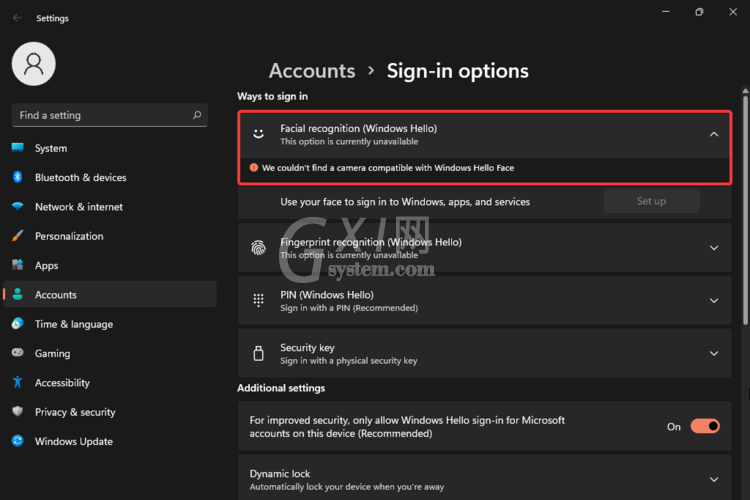
Task: Click the vertical scrollbar thumb
Action: tap(745, 210)
